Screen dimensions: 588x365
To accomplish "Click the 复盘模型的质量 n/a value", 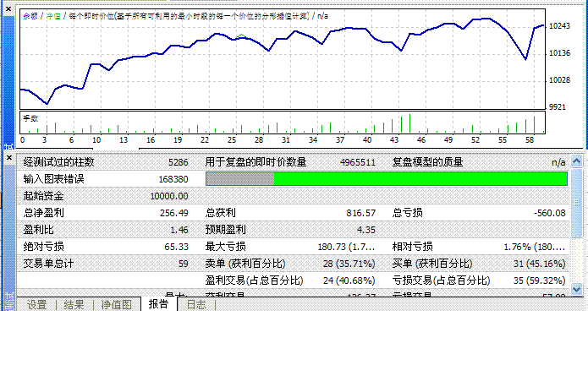I will (x=558, y=162).
